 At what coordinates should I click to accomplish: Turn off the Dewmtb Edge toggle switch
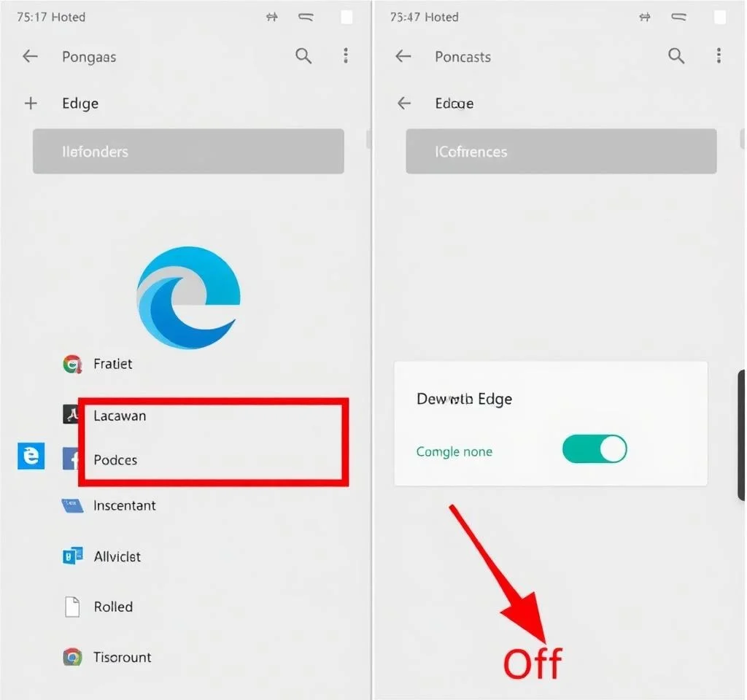594,449
